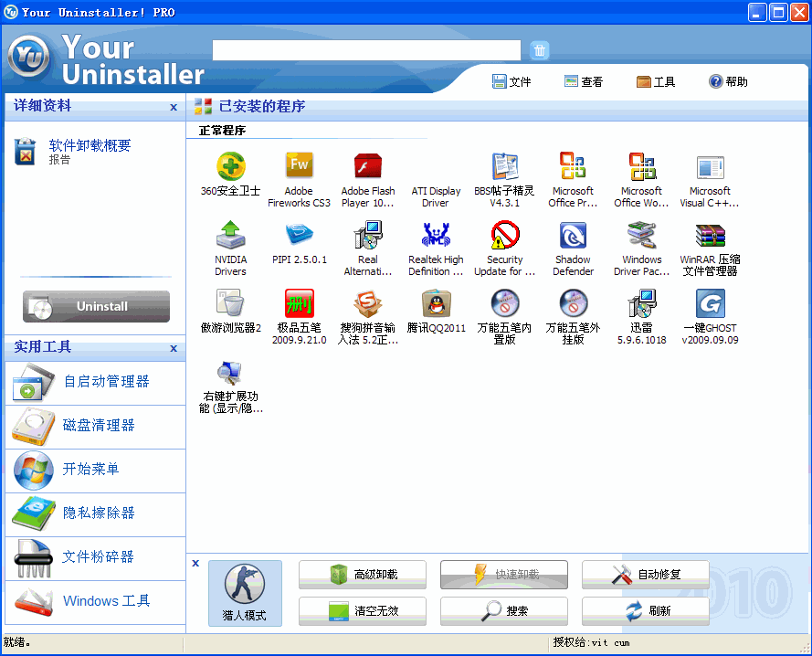Select the PIPI 2.5.0.1 icon

click(300, 234)
